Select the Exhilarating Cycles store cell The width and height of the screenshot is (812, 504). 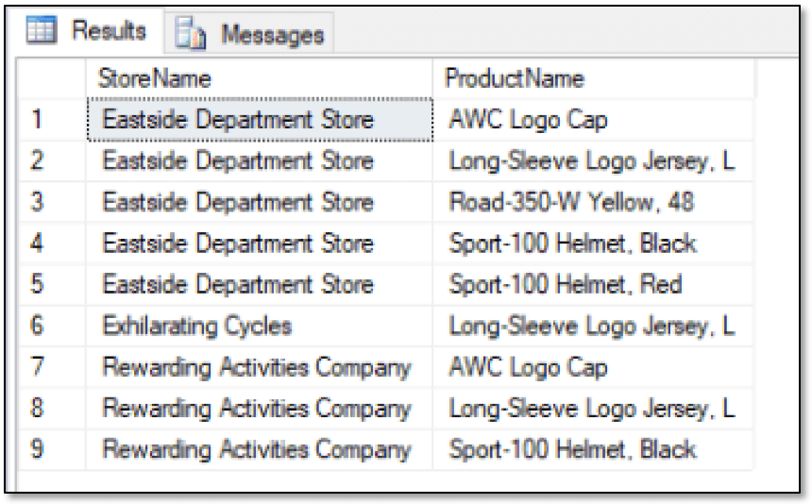pyautogui.click(x=260, y=326)
